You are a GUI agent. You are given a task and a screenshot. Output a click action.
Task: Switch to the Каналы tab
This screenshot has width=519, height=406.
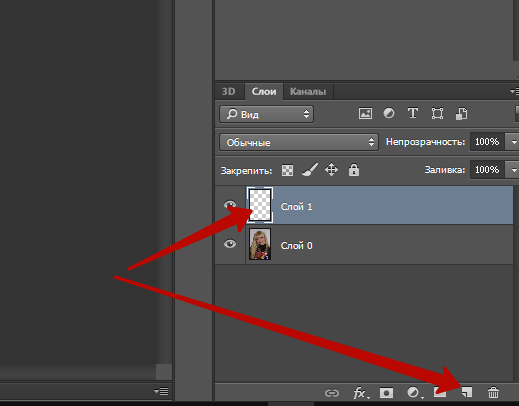pos(308,91)
